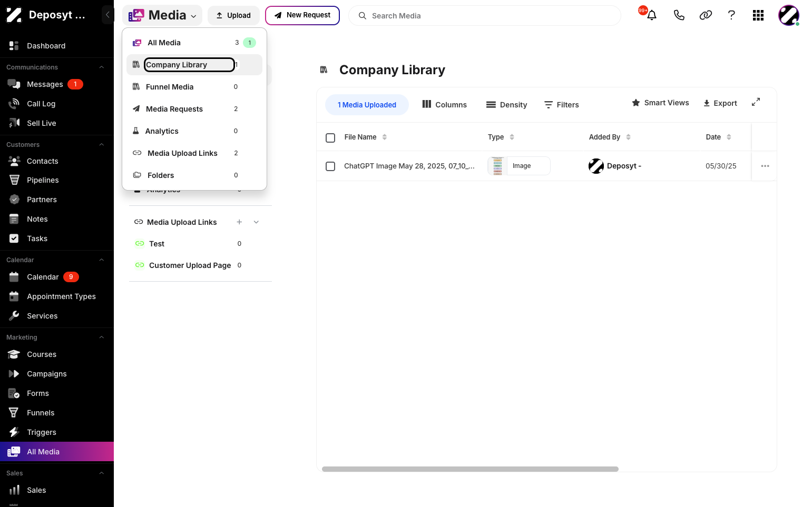Collapse Media Upload Links list chevron
Viewport: 812px width, 507px height.
pos(256,222)
